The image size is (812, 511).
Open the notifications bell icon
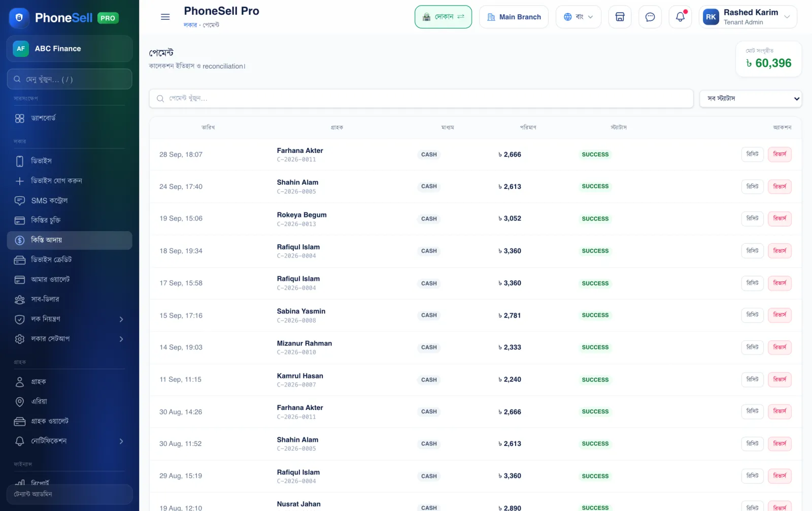(680, 17)
